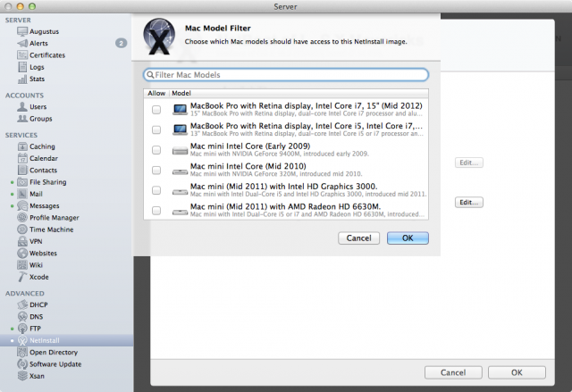Open the Software Update icon
572x392 pixels.
(22, 364)
